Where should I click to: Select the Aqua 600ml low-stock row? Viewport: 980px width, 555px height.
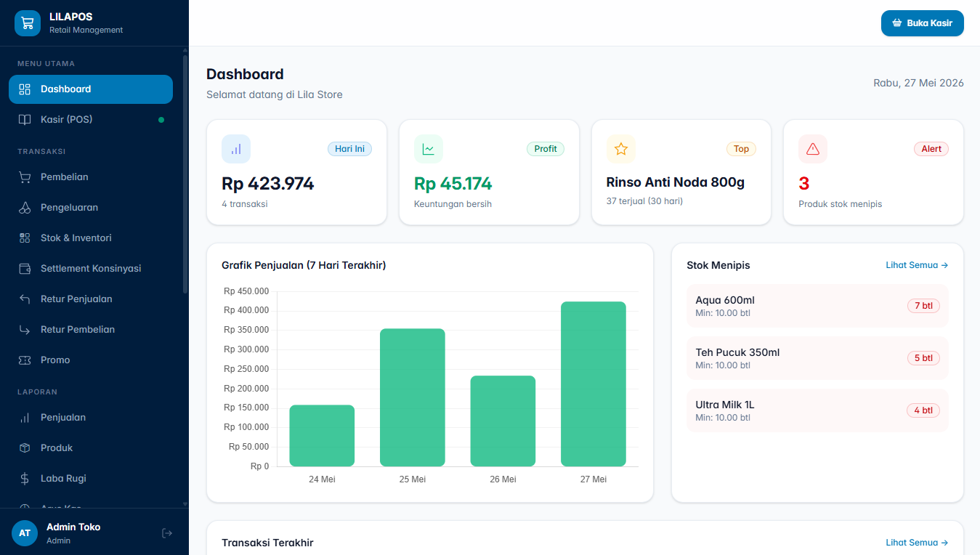817,306
